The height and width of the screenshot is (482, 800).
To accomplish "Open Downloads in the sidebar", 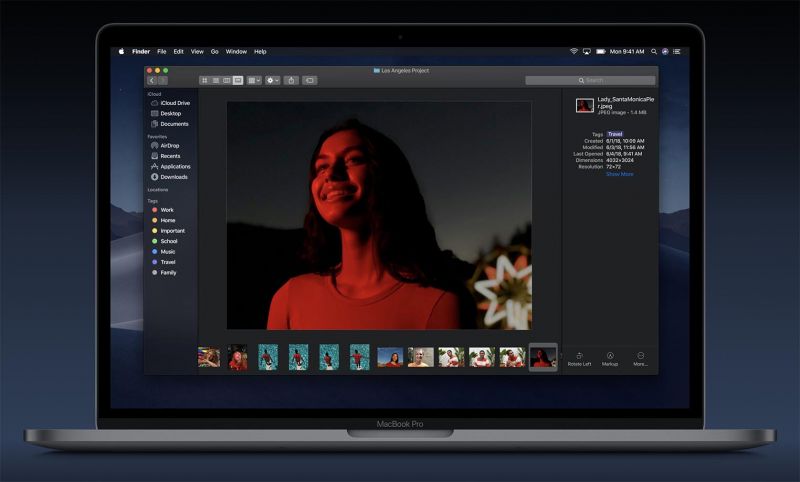I will (x=169, y=177).
